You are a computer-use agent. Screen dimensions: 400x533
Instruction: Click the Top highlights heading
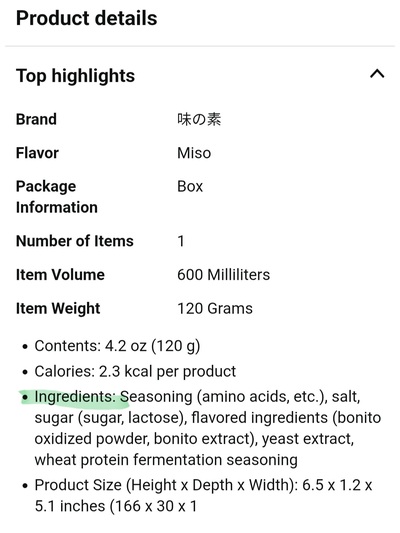click(75, 76)
